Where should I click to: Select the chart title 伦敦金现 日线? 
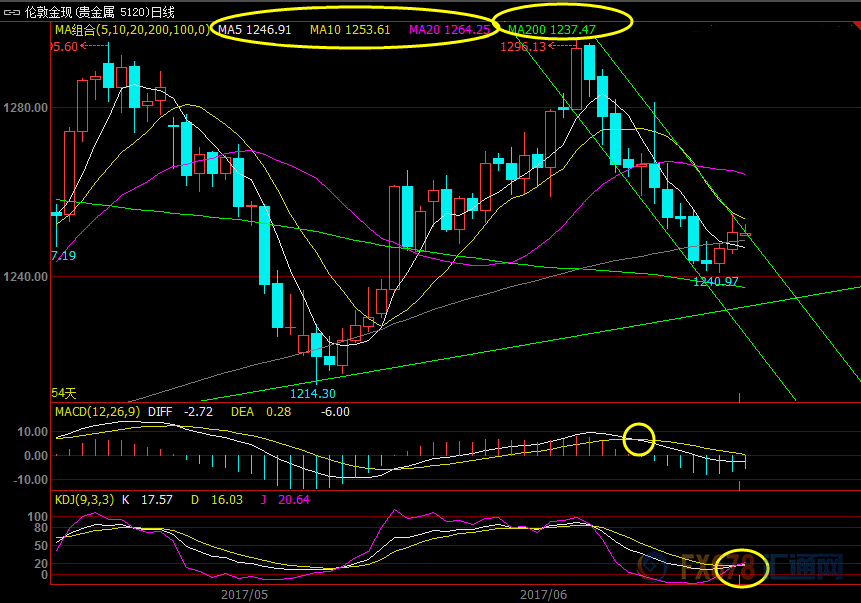point(98,11)
